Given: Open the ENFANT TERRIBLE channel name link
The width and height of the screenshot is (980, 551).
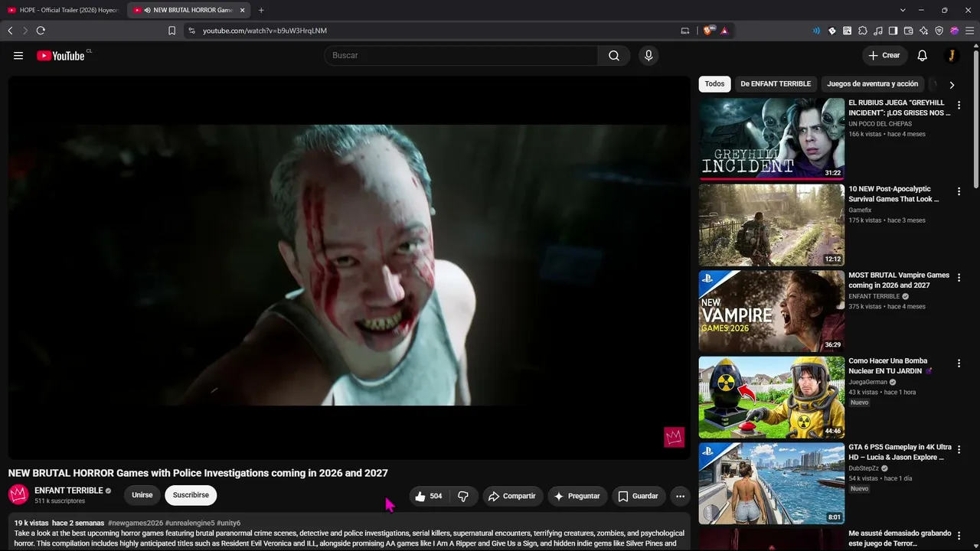Looking at the screenshot, I should tap(69, 491).
